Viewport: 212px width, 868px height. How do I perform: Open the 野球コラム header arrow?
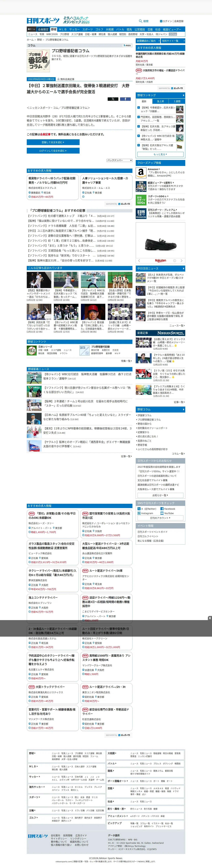(183, 409)
